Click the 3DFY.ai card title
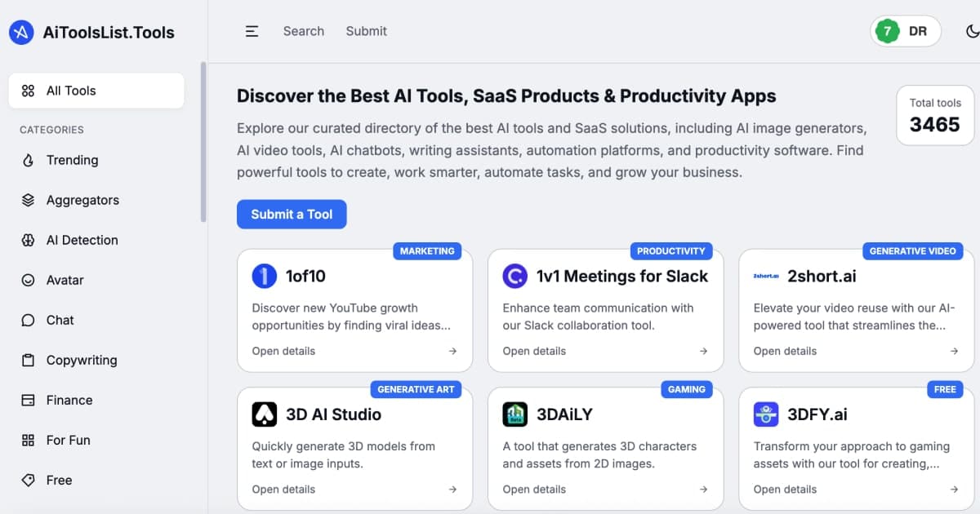 [817, 414]
